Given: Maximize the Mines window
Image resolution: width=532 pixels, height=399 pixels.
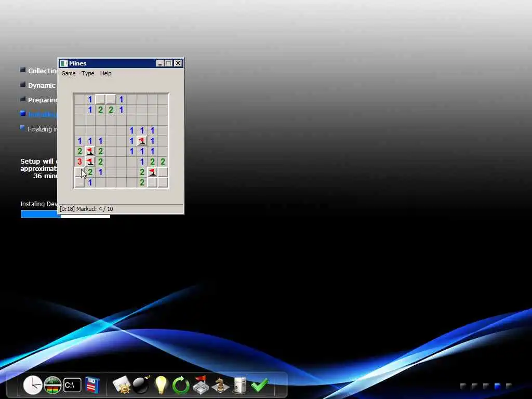Looking at the screenshot, I should click(x=169, y=63).
